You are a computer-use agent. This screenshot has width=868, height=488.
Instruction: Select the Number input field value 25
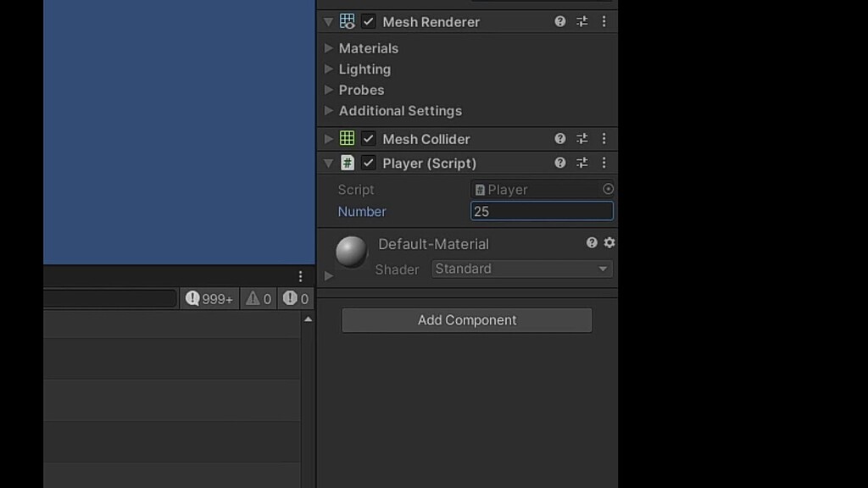pos(542,211)
